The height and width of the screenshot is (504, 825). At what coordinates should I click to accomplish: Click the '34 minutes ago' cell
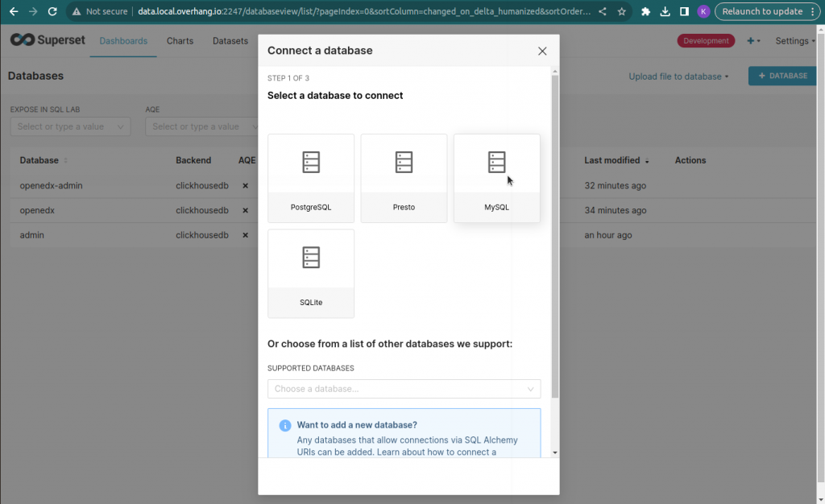[x=615, y=210]
